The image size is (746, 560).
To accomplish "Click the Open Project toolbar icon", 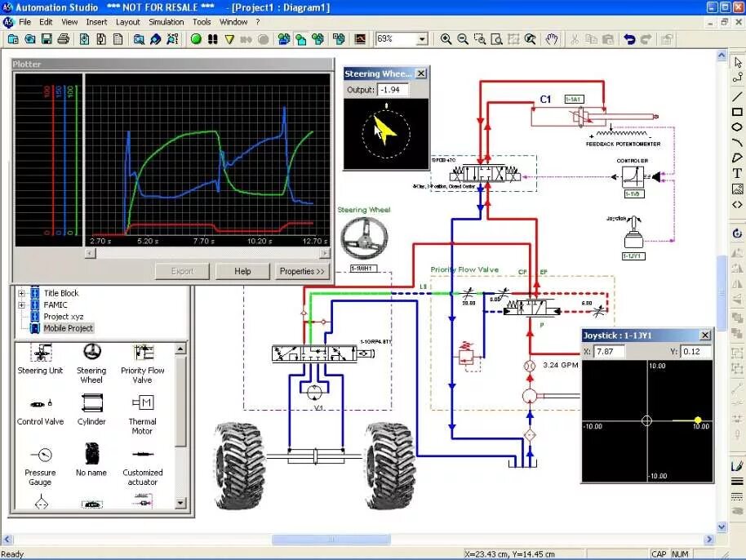I will coord(29,39).
